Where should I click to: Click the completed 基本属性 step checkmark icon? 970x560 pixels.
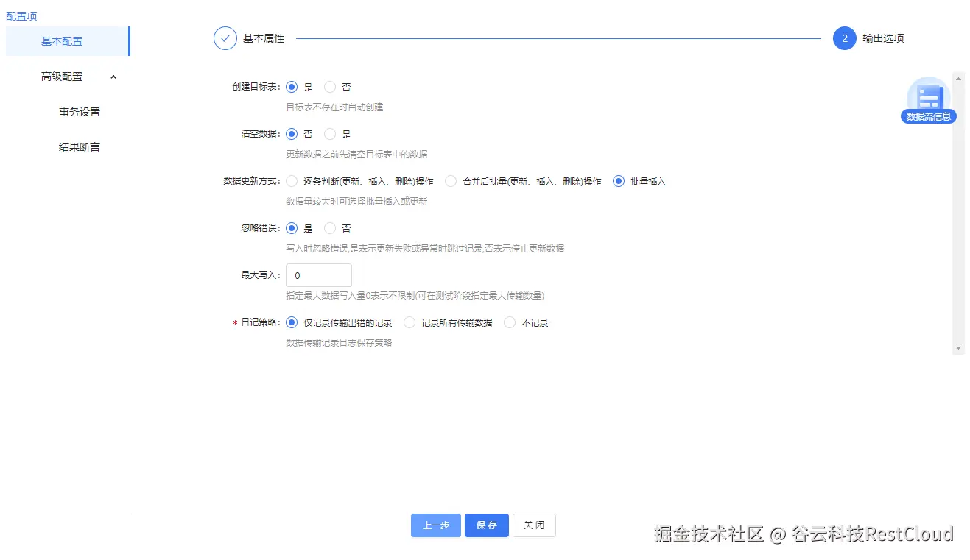tap(225, 38)
